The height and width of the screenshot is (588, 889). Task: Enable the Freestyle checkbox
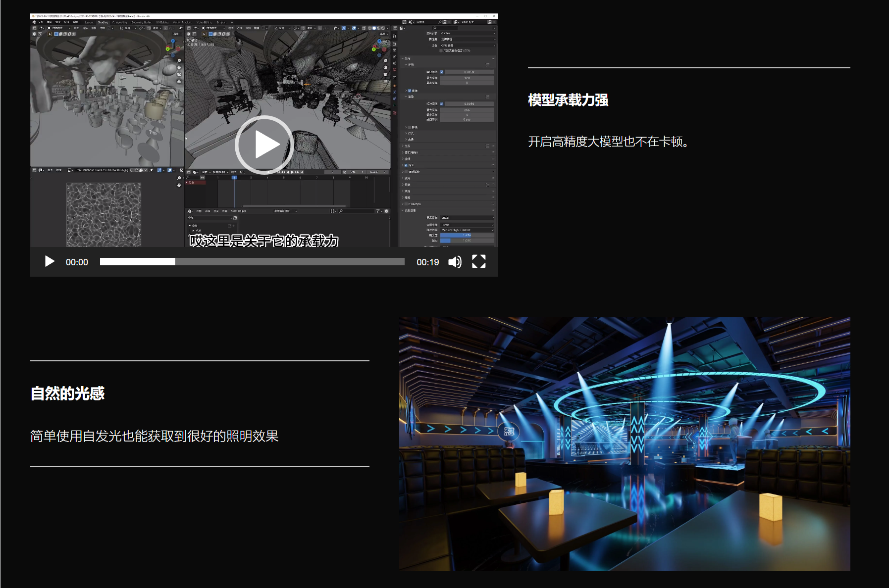pyautogui.click(x=407, y=204)
